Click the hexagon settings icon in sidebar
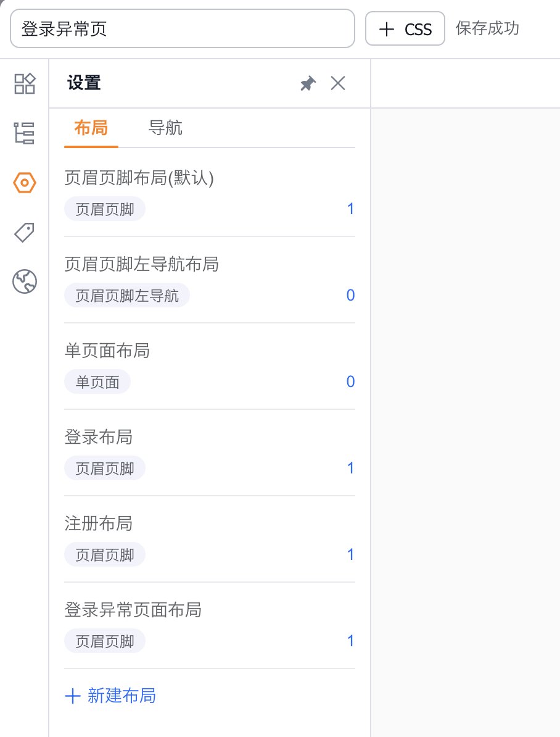Screen dimensions: 560x737 25,183
